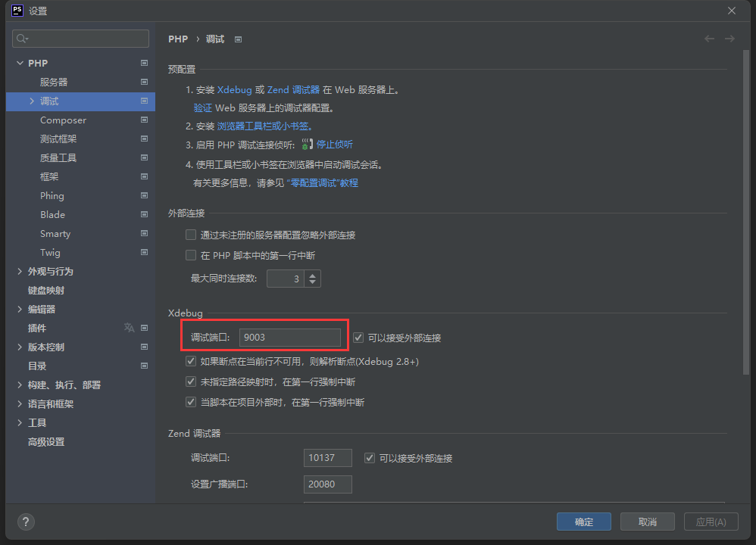756x545 pixels.
Task: Click project-level icon beside 框架 row
Action: click(144, 176)
